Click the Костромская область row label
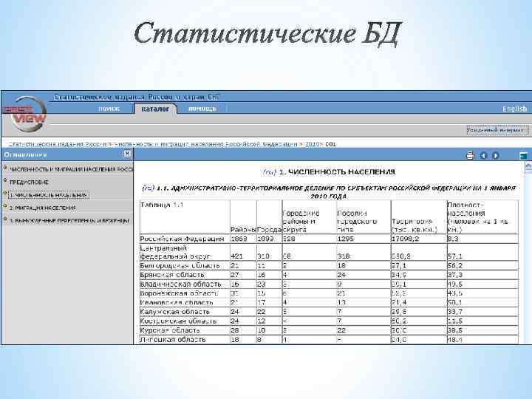The height and width of the screenshot is (399, 532). 178,321
